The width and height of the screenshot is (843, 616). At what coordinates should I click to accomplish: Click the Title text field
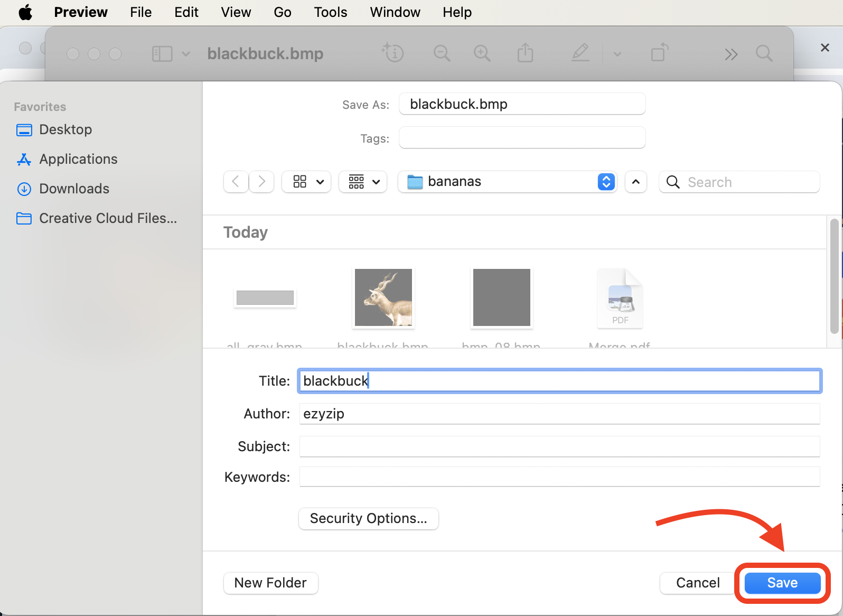pos(559,381)
